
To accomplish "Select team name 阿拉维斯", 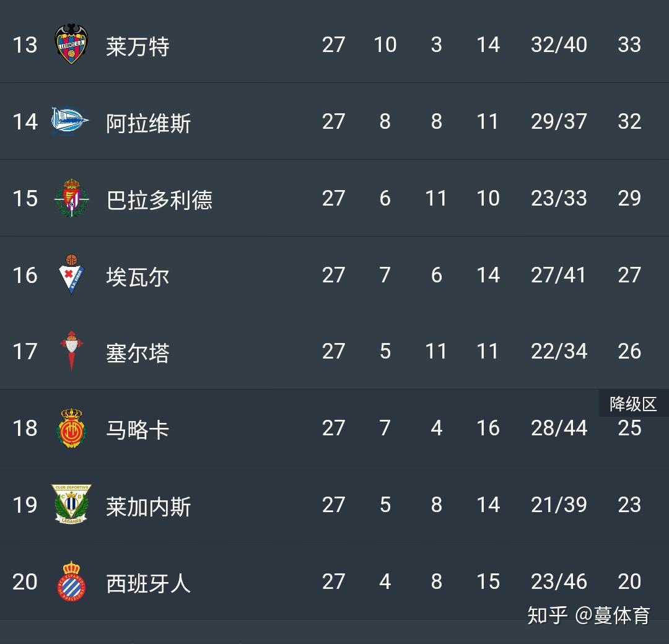I will click(149, 123).
